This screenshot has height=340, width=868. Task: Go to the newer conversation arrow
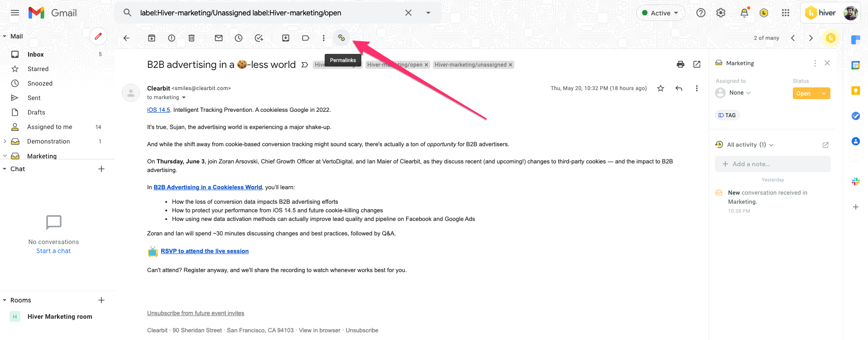click(x=793, y=38)
